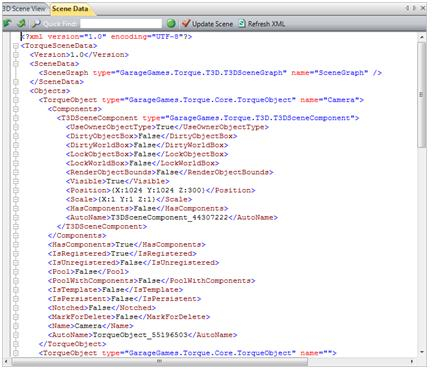The image size is (432, 369).
Task: Click the Quick Find magnifier icon
Action: [x=36, y=23]
